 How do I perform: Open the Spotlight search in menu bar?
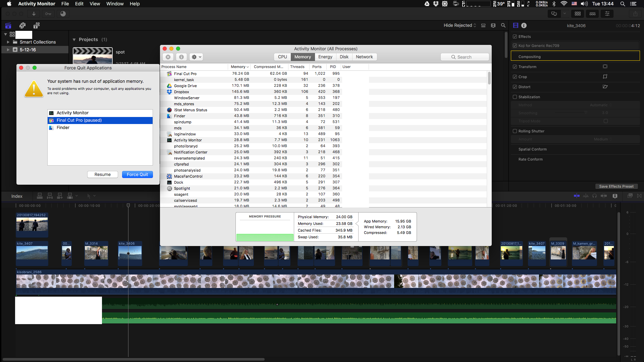tap(623, 4)
